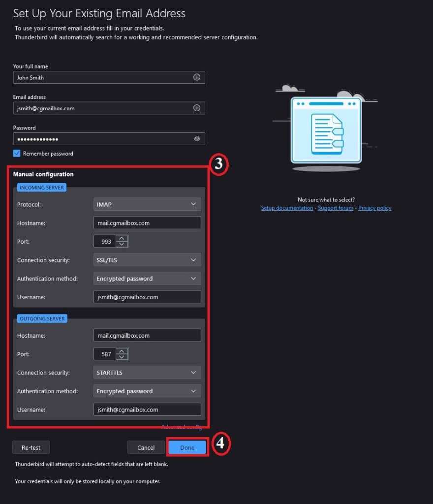Viewport: 433px width, 504px height.
Task: Cancel the account setup
Action: pos(146,447)
